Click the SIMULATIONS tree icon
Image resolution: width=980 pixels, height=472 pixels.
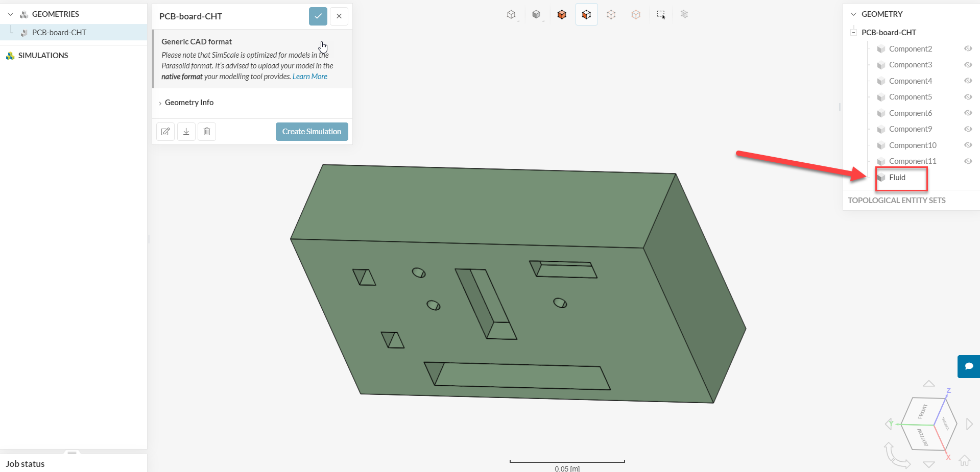[10, 56]
